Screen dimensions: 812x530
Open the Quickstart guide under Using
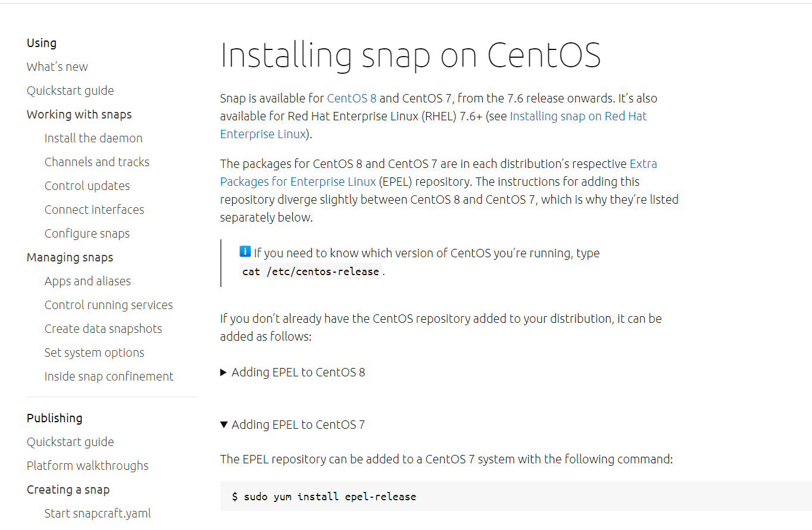(70, 91)
